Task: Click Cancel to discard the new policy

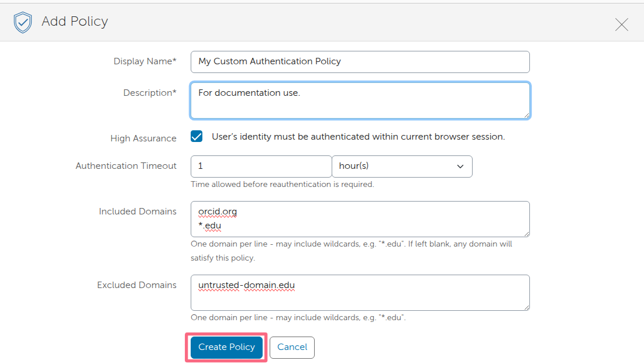Action: click(x=292, y=347)
